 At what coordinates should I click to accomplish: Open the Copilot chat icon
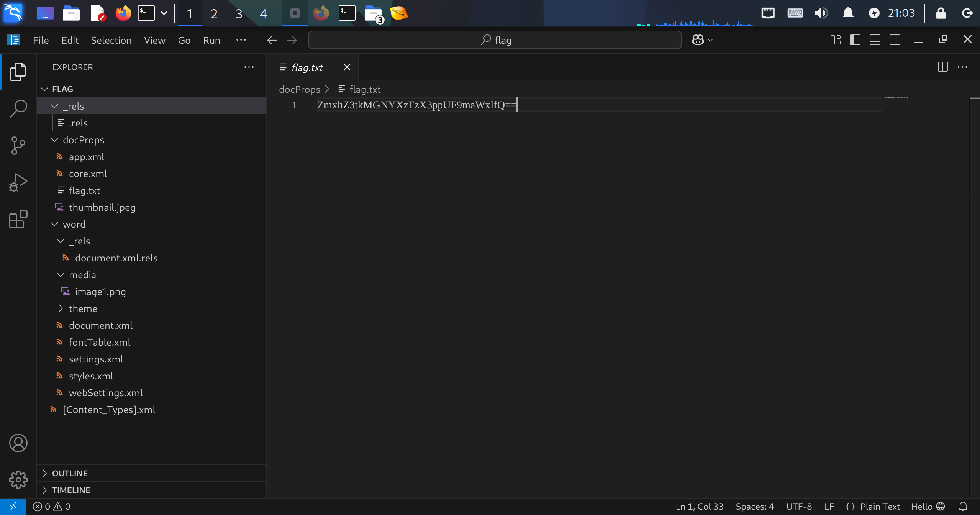point(698,40)
